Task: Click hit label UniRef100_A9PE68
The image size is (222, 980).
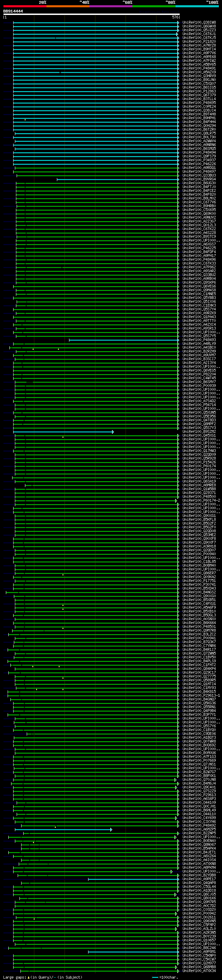Action: (199, 57)
